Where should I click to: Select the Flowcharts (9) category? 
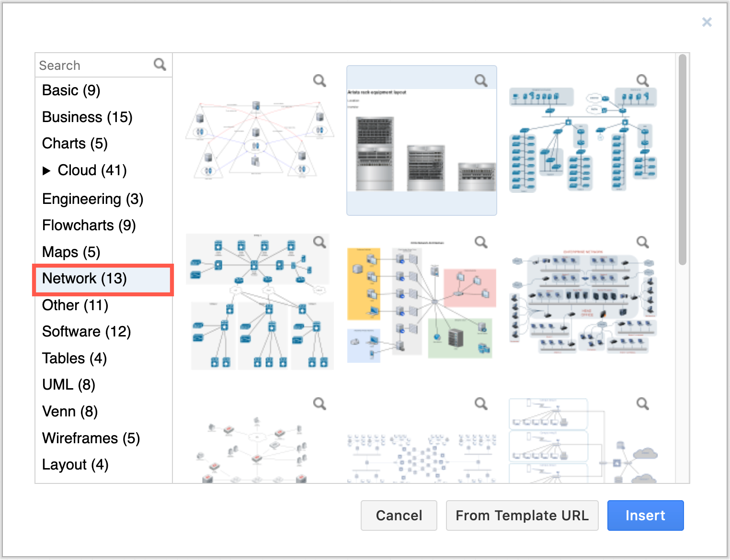(89, 225)
